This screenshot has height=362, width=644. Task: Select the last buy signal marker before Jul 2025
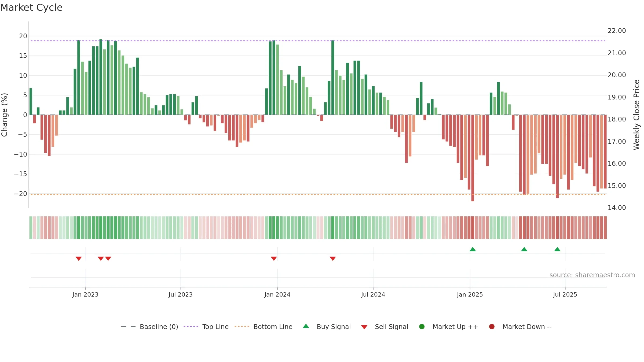pos(557,249)
